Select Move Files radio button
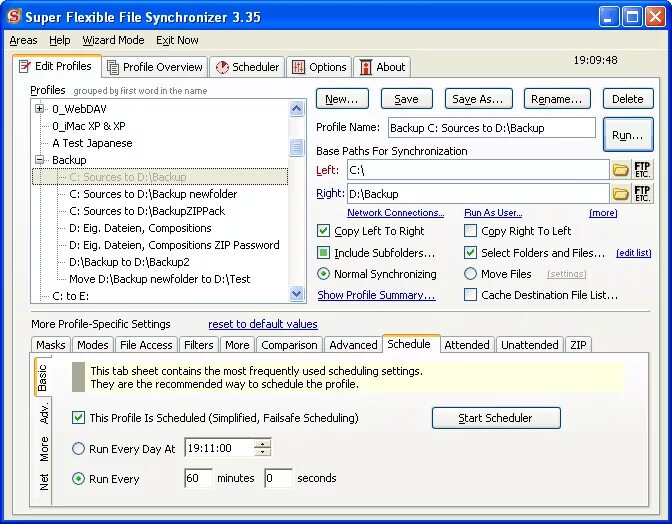The image size is (672, 524). 470,274
